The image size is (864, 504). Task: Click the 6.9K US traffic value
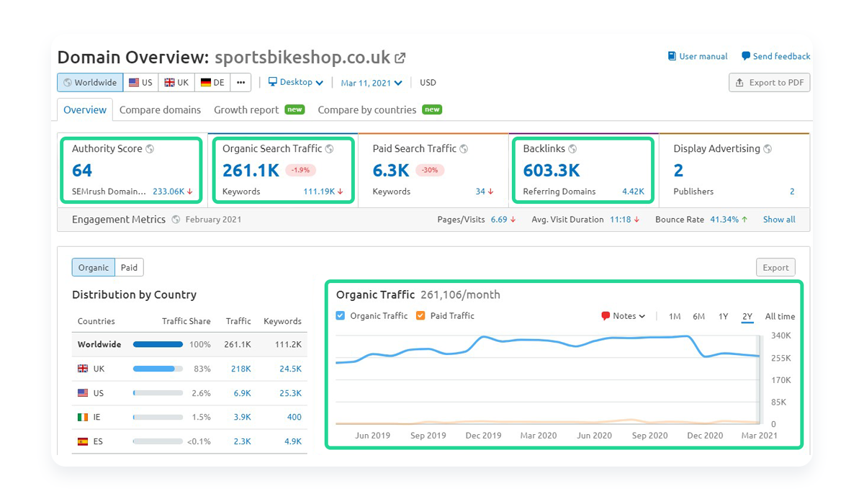tap(242, 393)
